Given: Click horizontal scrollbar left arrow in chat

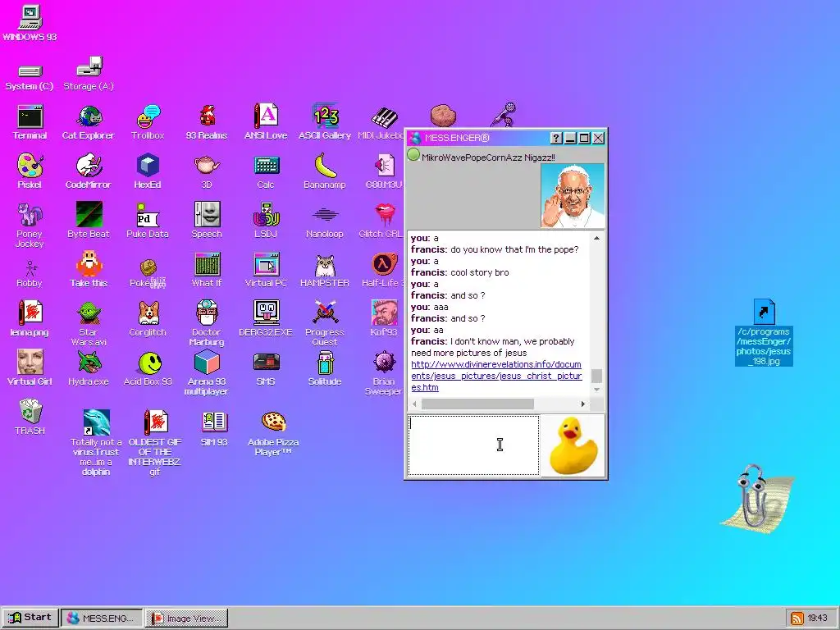Looking at the screenshot, I should 414,404.
